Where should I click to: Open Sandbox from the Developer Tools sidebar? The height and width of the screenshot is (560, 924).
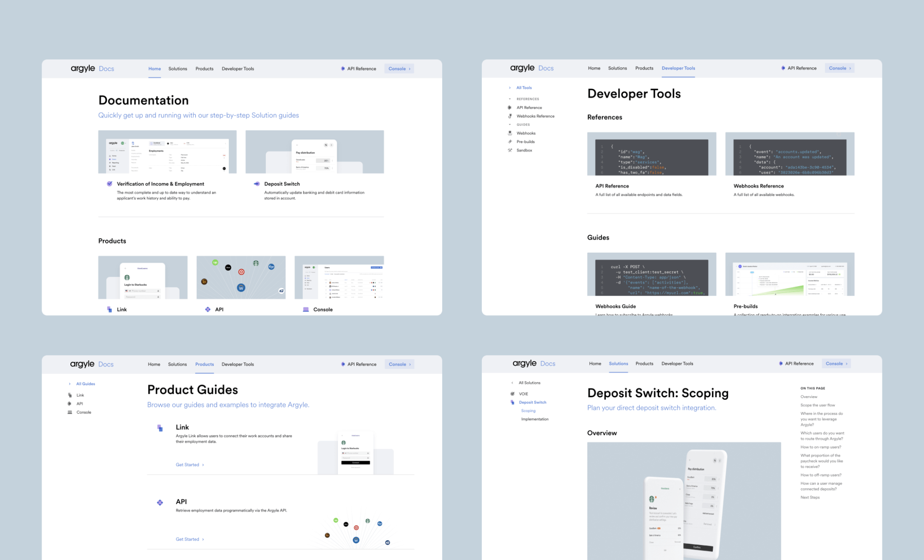click(525, 150)
